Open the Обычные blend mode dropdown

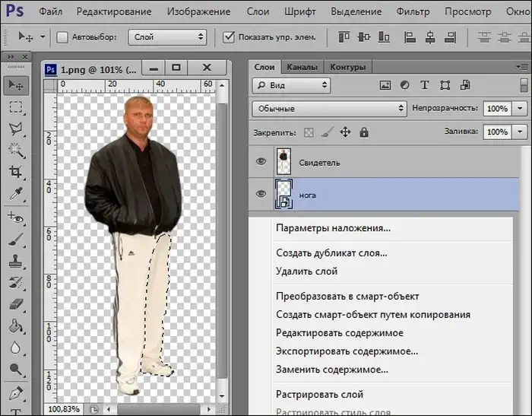click(x=330, y=109)
